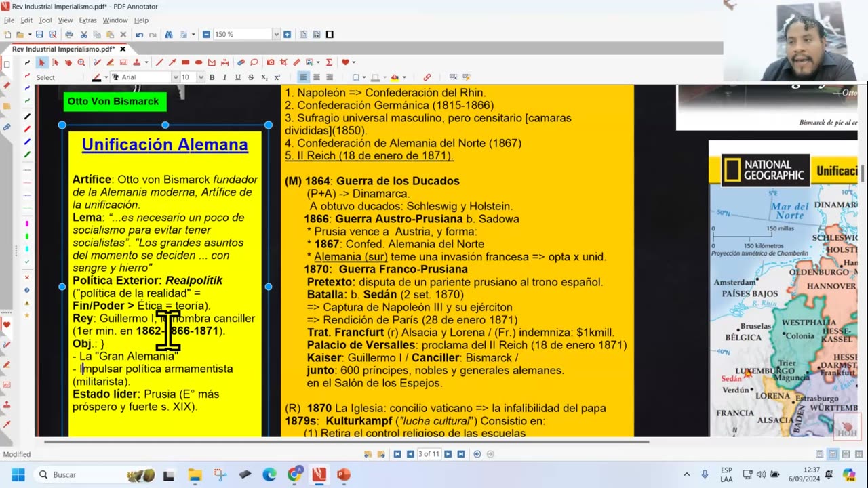Select the Arrow drawing tool
The image size is (868, 488).
coord(172,62)
